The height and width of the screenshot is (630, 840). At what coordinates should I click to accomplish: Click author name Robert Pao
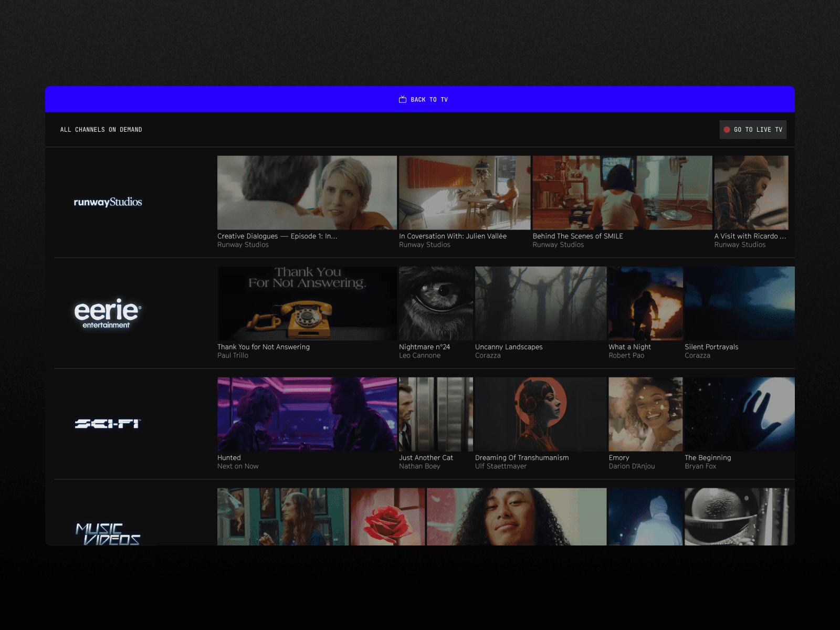(x=626, y=355)
